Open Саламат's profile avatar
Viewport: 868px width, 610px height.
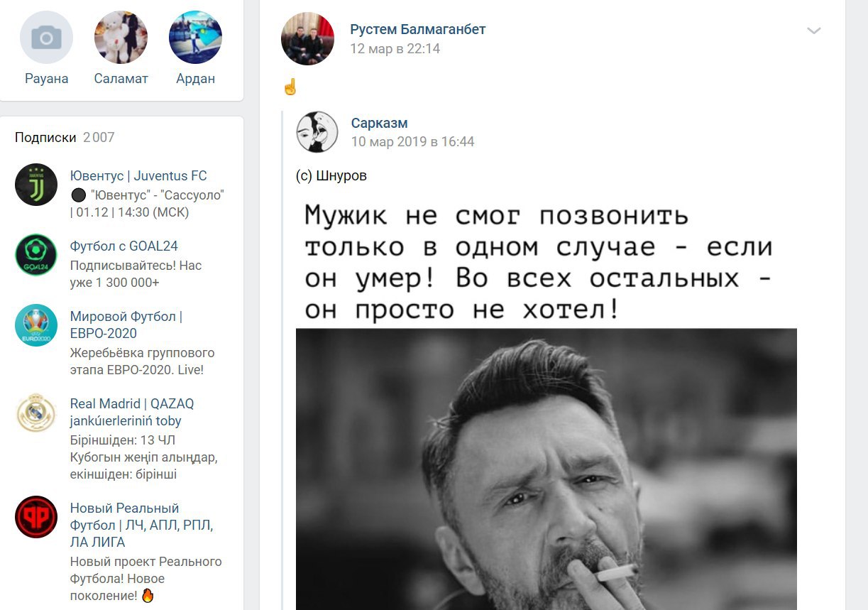[121, 37]
